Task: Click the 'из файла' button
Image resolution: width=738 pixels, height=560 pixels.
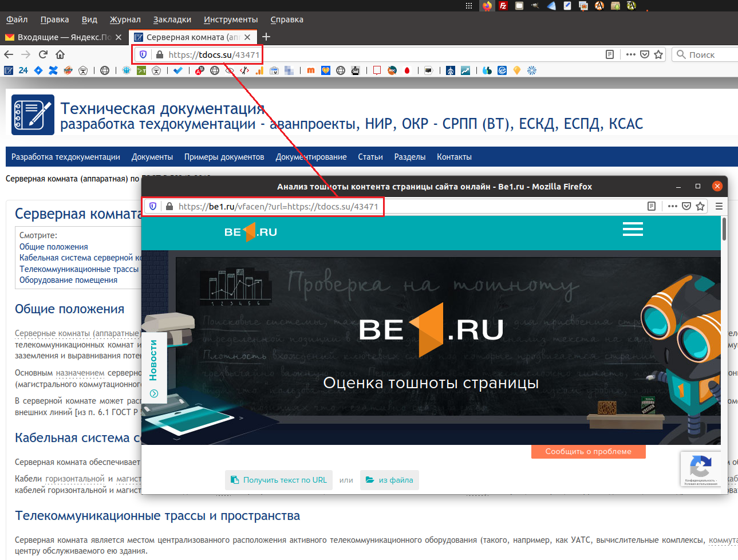Action: point(389,480)
